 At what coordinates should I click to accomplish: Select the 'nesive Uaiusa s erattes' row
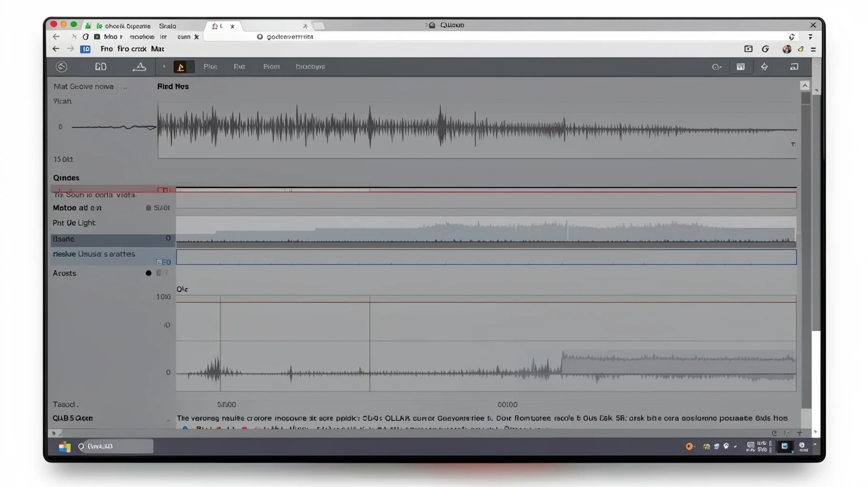tap(113, 257)
